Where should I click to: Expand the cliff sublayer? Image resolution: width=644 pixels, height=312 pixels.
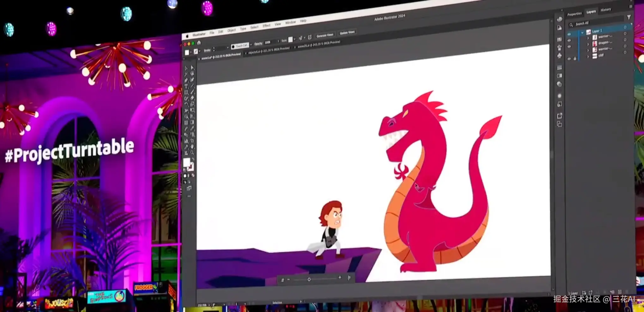click(x=588, y=57)
